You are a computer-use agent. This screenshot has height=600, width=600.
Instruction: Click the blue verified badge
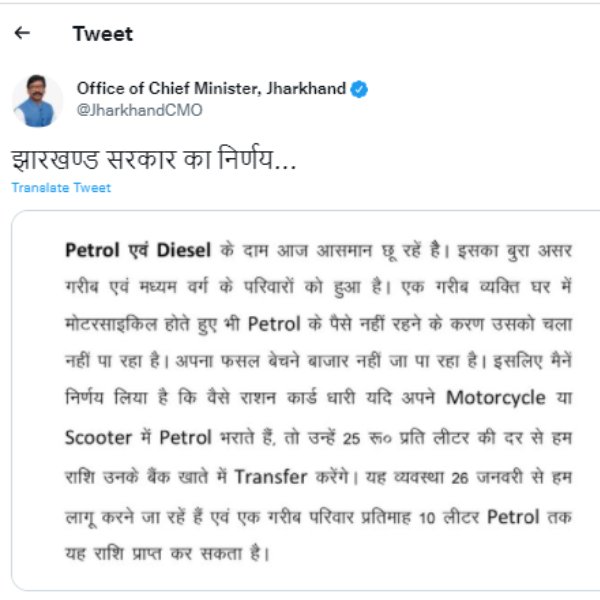360,89
